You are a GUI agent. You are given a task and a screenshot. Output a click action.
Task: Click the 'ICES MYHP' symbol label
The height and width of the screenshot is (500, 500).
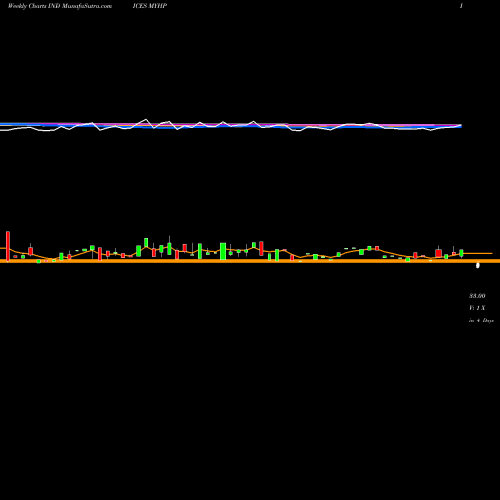point(150,6)
